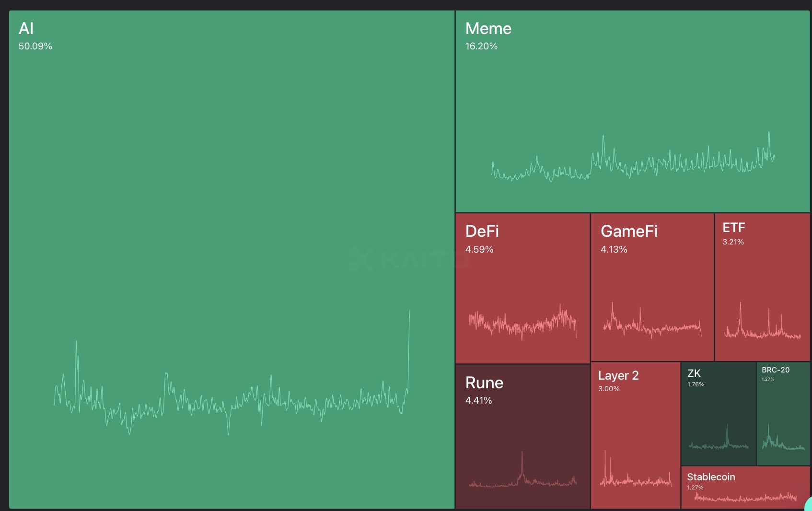Click the DeFi red sparkline chart
The height and width of the screenshot is (511, 812).
[x=522, y=324]
